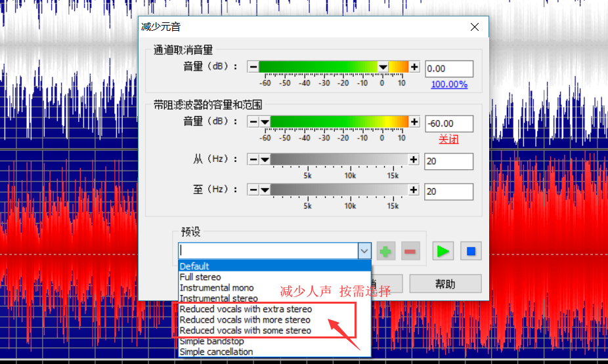Click the 帮助 help button
The width and height of the screenshot is (608, 364).
pos(445,284)
